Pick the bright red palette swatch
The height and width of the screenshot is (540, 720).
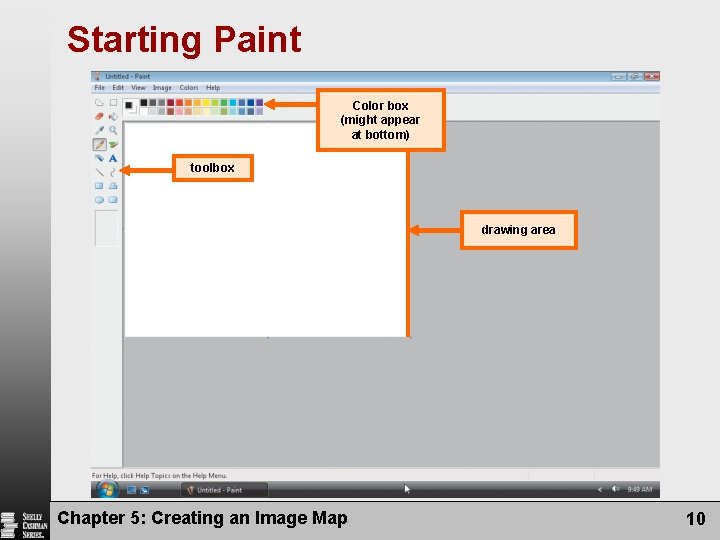(x=180, y=102)
